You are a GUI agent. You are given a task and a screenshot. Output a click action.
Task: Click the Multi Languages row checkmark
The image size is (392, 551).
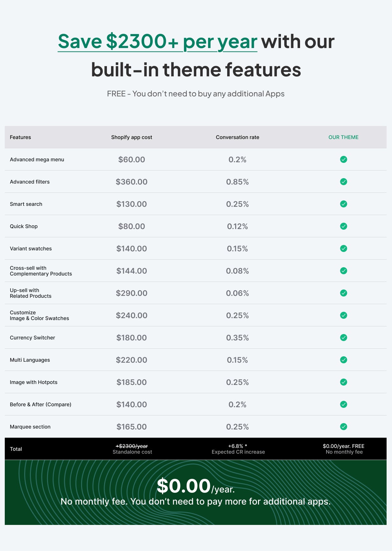[x=343, y=360]
